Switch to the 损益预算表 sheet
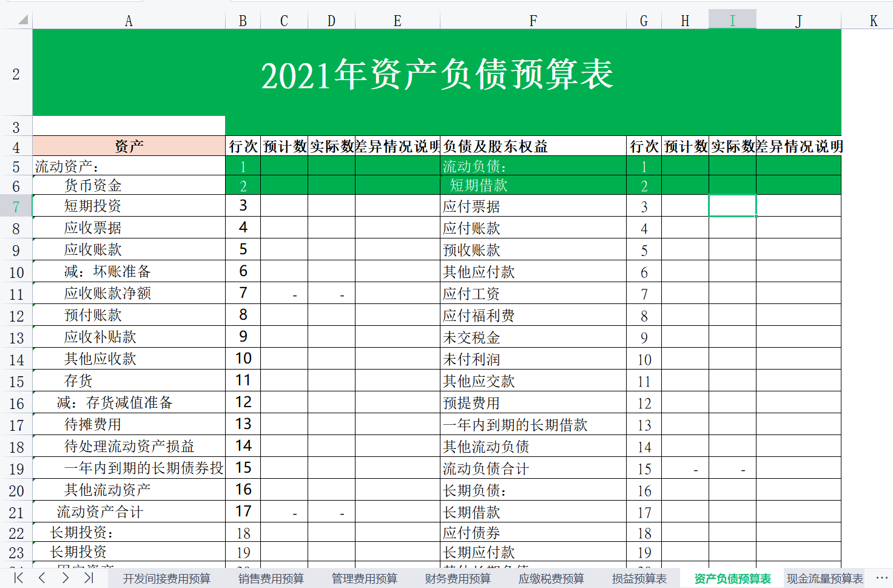The image size is (893, 588). [x=639, y=579]
